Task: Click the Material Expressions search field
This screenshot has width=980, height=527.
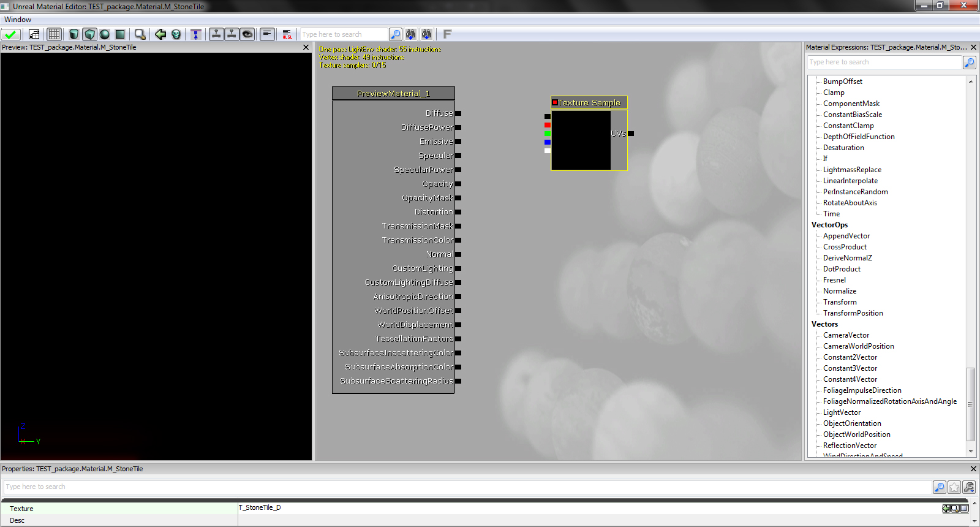Action: [884, 63]
